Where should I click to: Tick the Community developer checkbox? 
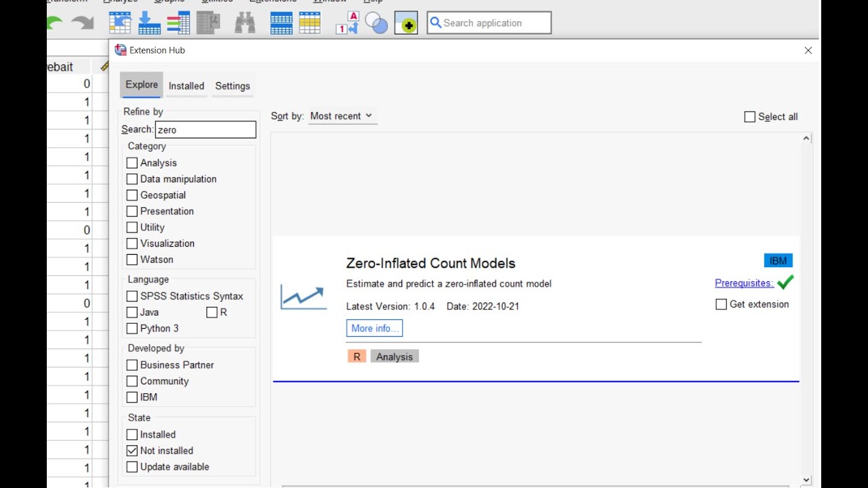click(x=132, y=382)
